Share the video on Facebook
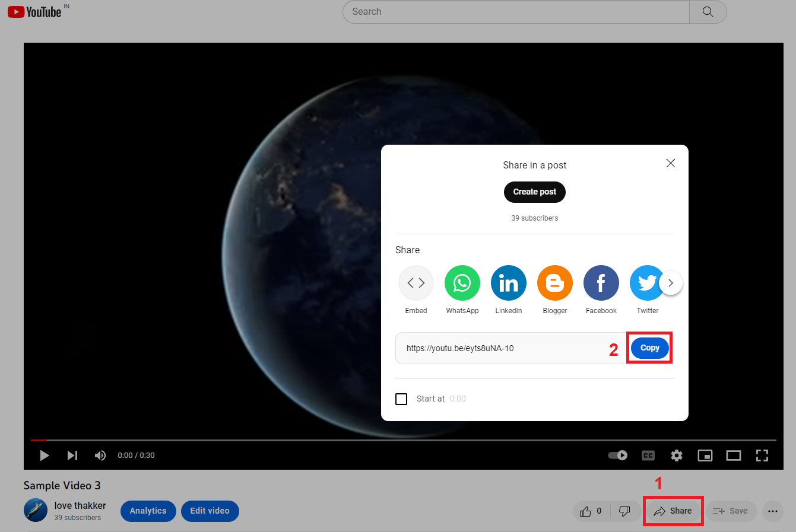Screen dimensions: 796x532 coord(601,283)
